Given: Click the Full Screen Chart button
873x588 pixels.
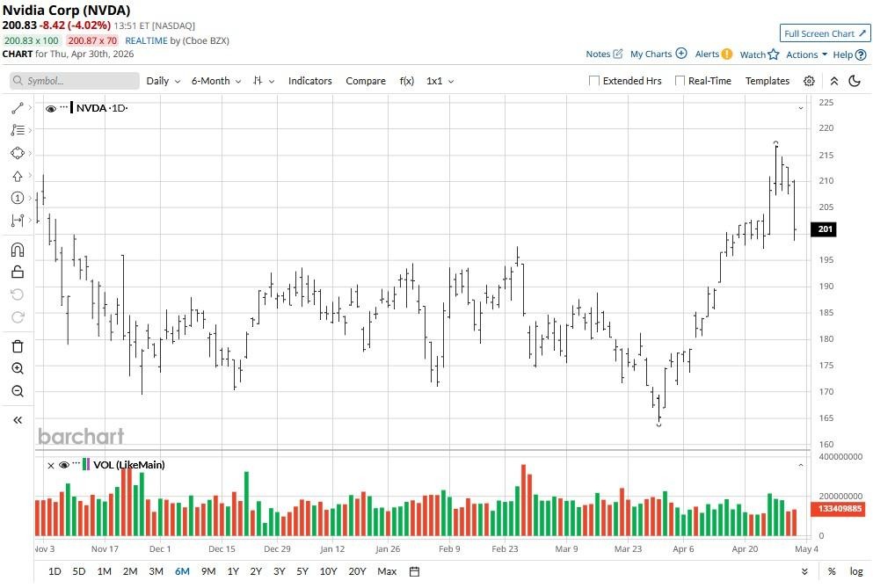Looking at the screenshot, I should tap(825, 33).
